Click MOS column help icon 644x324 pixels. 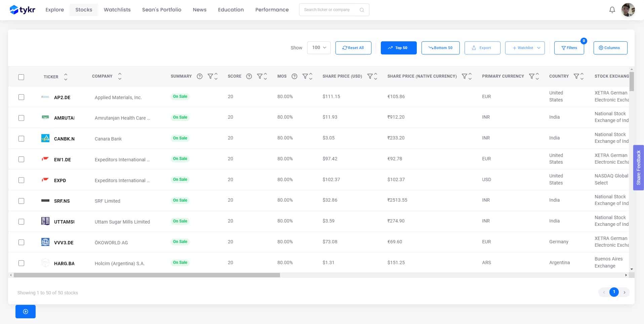pyautogui.click(x=294, y=76)
